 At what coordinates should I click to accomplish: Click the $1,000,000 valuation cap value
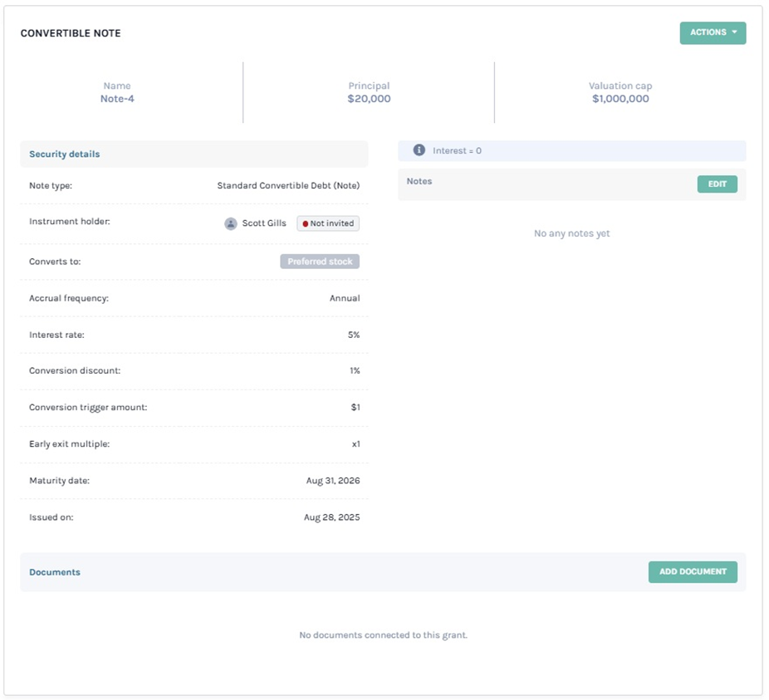620,99
